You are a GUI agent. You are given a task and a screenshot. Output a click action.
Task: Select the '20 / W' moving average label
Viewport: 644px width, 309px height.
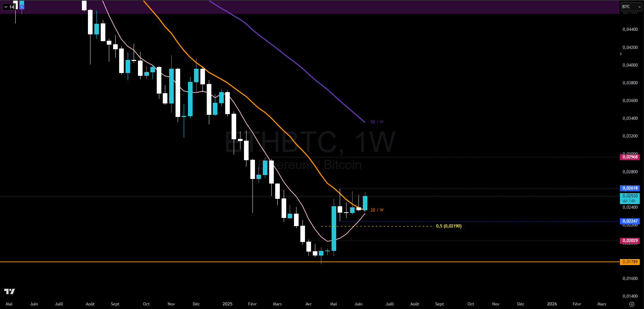377,210
